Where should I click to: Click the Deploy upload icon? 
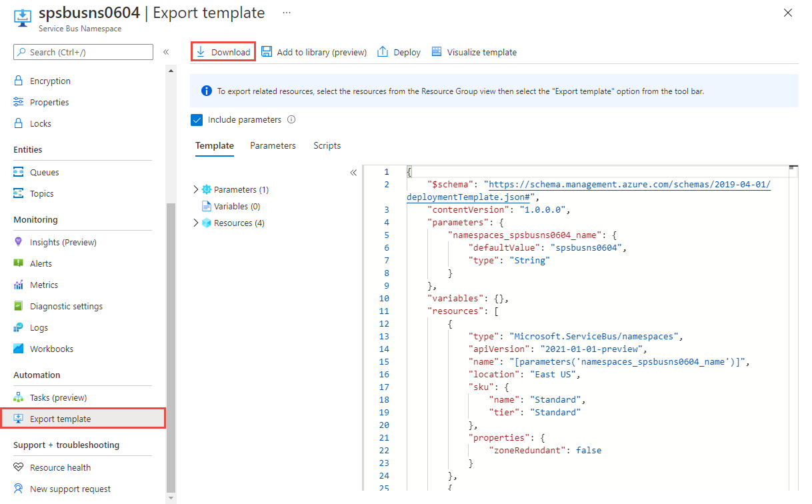[x=383, y=52]
